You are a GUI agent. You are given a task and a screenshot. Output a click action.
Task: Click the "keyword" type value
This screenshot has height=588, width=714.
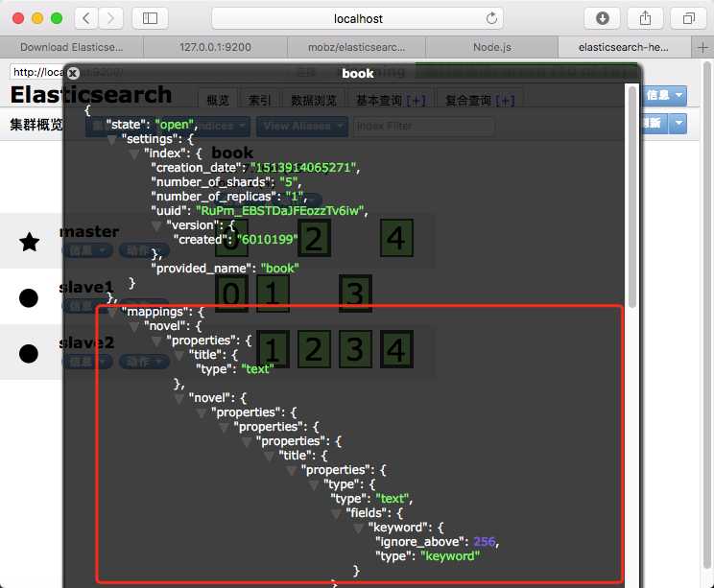[x=450, y=556]
